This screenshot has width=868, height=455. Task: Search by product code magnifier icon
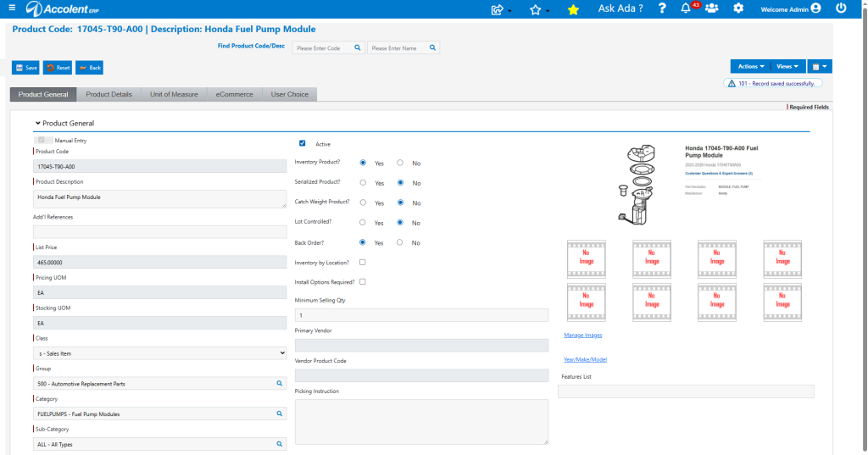pyautogui.click(x=358, y=47)
